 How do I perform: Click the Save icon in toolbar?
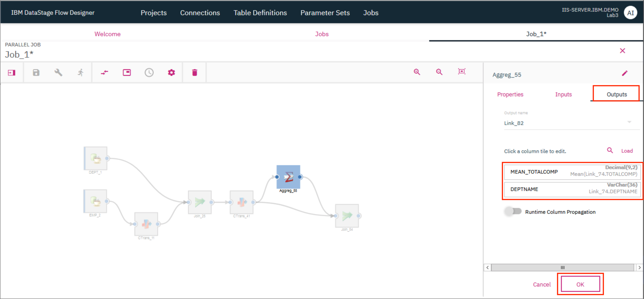click(x=36, y=73)
